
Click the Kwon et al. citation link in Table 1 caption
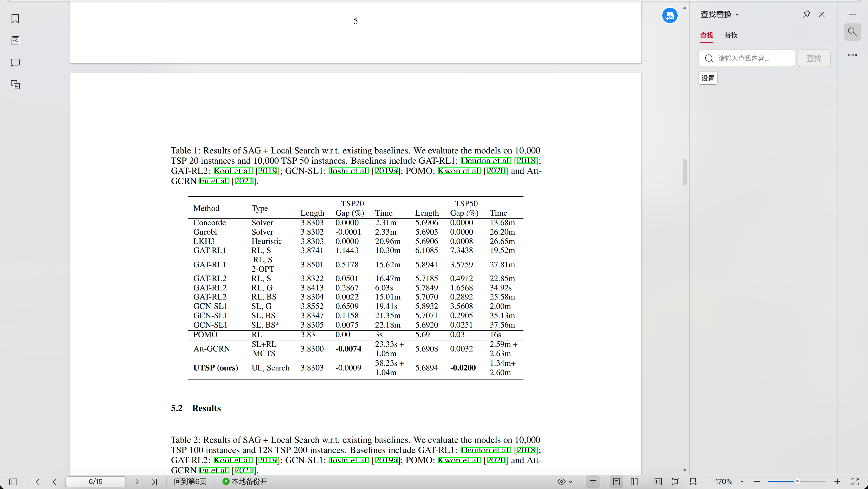[x=459, y=171]
